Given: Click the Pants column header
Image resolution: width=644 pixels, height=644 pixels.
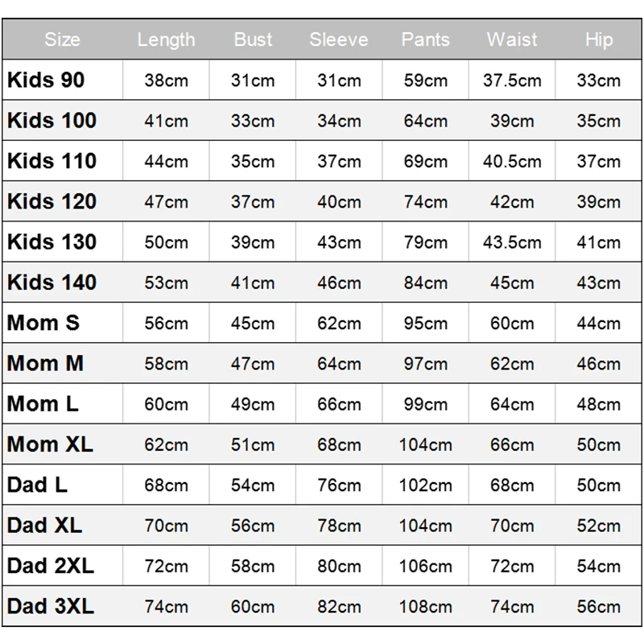Looking at the screenshot, I should 426,39.
